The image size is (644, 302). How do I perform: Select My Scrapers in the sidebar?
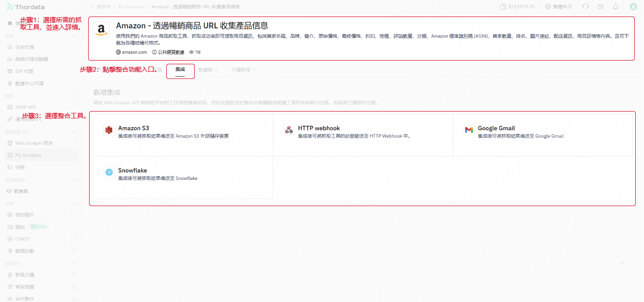[x=41, y=155]
